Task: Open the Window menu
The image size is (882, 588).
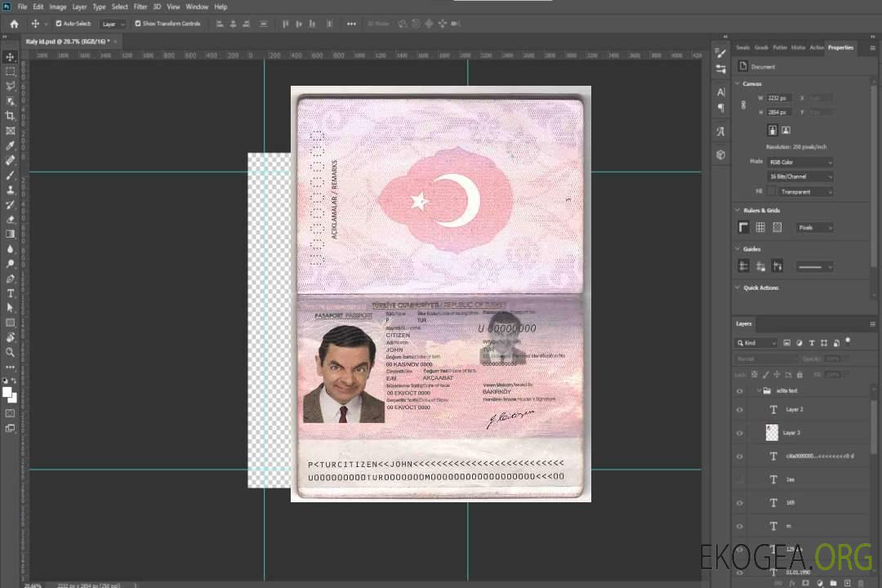Action: 197,7
